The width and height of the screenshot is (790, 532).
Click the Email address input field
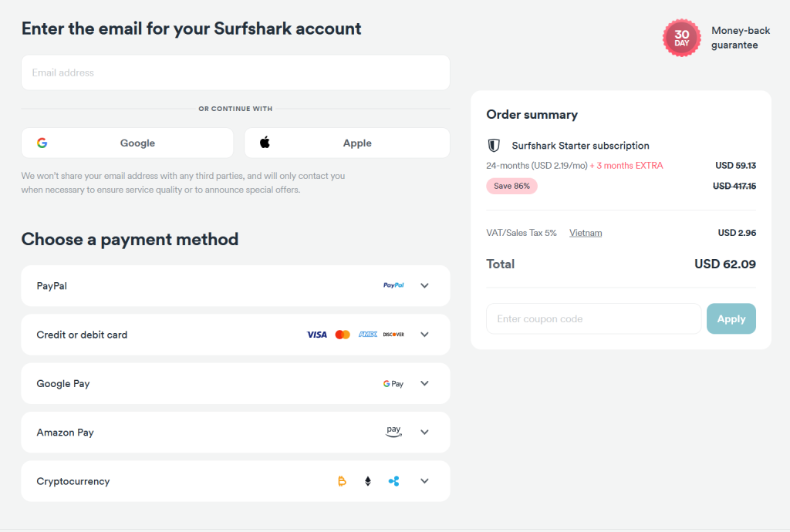point(235,72)
